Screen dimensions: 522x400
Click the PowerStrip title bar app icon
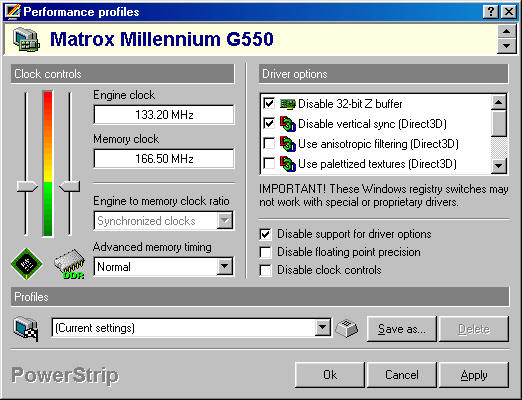coord(13,12)
